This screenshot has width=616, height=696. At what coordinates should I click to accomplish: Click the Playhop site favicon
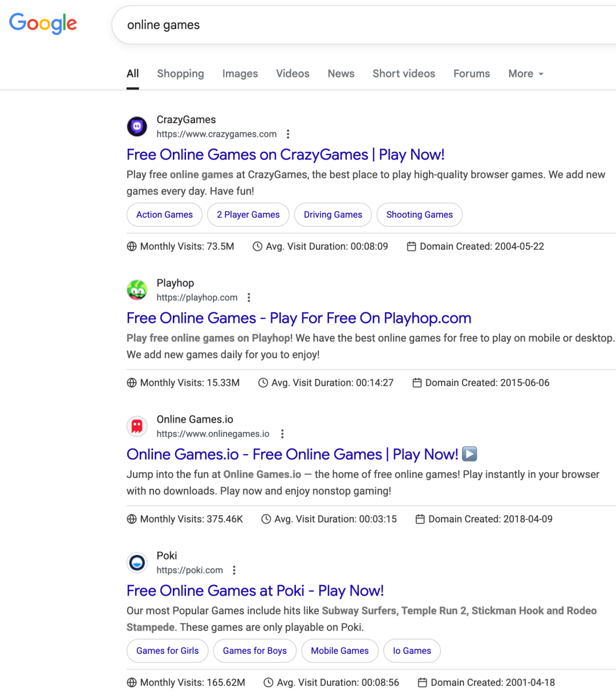coord(137,290)
